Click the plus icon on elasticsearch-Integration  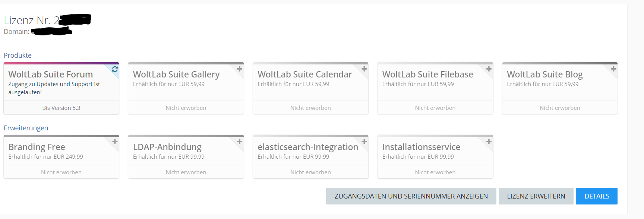tap(364, 142)
